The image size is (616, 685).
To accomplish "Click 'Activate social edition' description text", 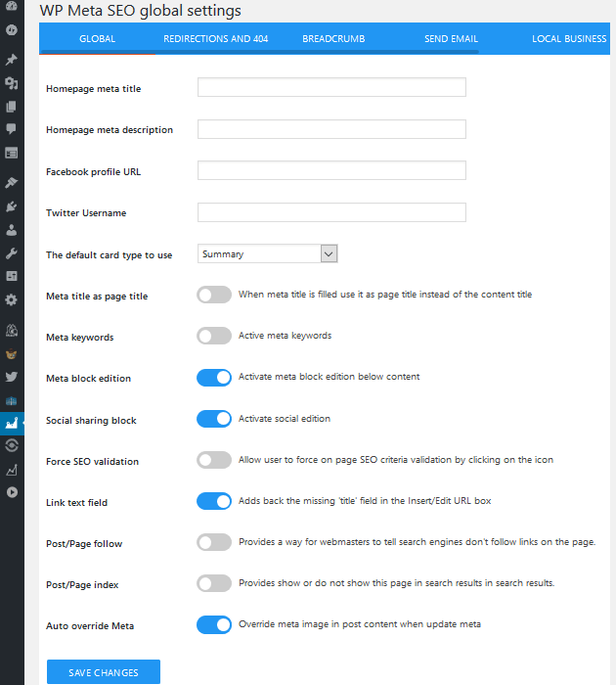I will [285, 419].
